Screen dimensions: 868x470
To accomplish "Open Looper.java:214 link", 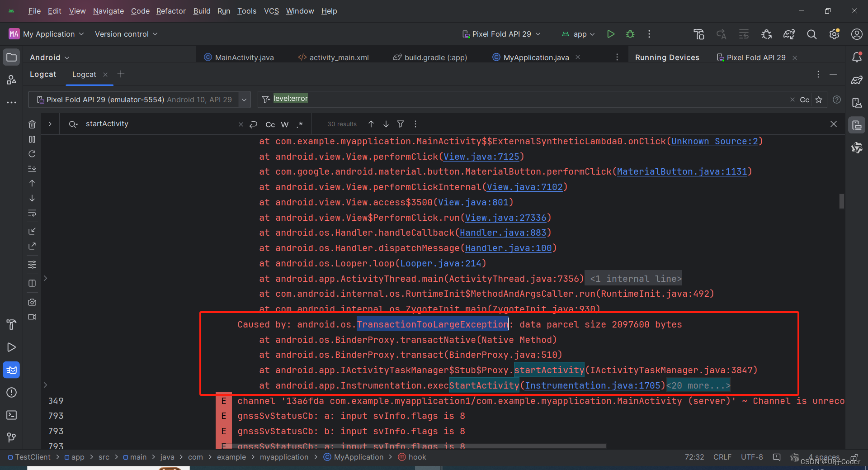I will [441, 263].
